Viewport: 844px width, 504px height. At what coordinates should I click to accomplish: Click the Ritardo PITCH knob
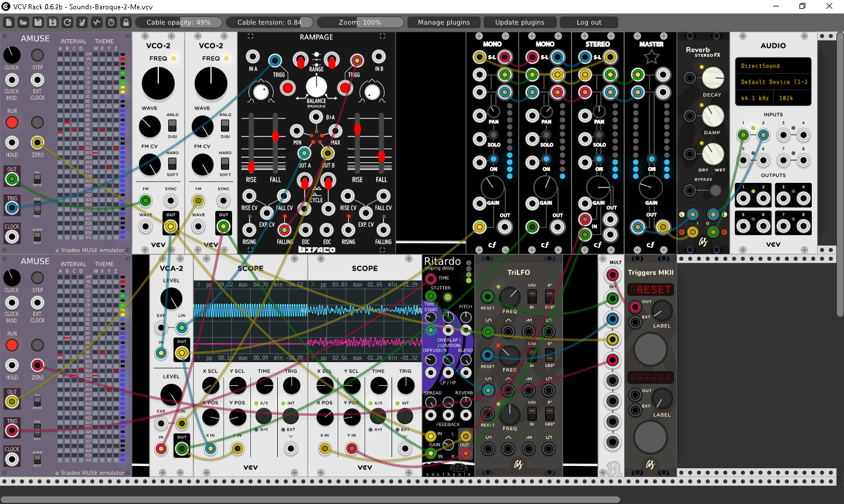tap(466, 317)
